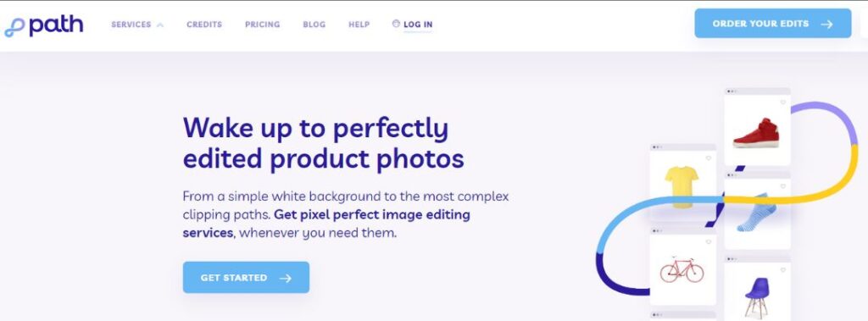Click the Log In link

(418, 25)
